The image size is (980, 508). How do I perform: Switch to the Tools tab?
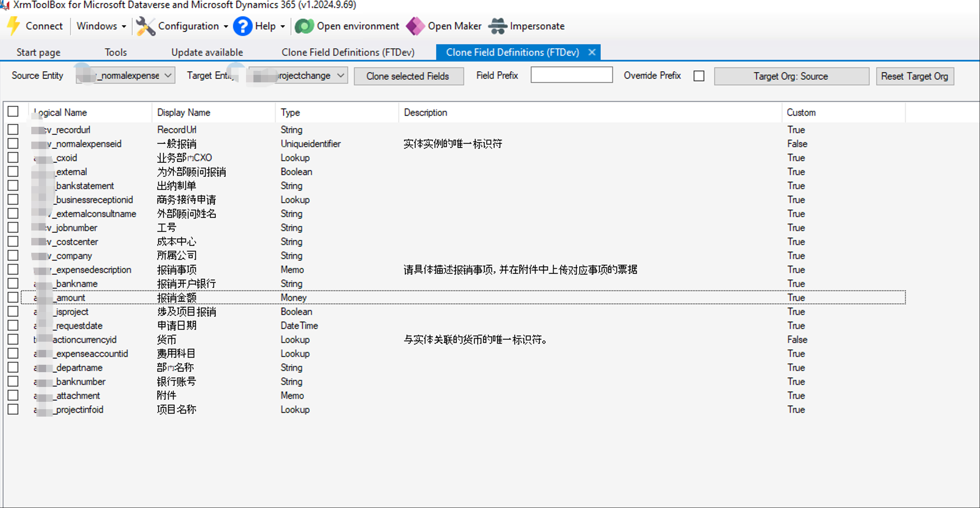(116, 52)
